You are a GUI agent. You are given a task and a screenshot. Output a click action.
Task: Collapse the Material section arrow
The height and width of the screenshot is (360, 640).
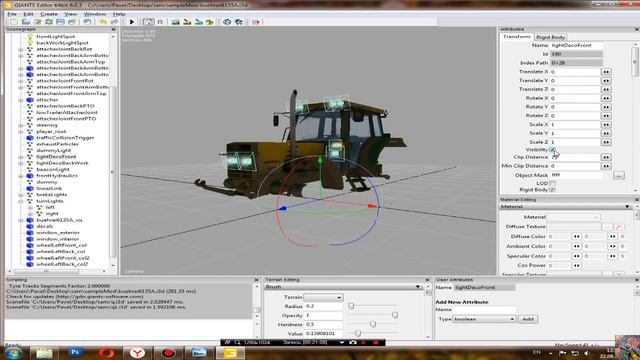[x=627, y=207]
